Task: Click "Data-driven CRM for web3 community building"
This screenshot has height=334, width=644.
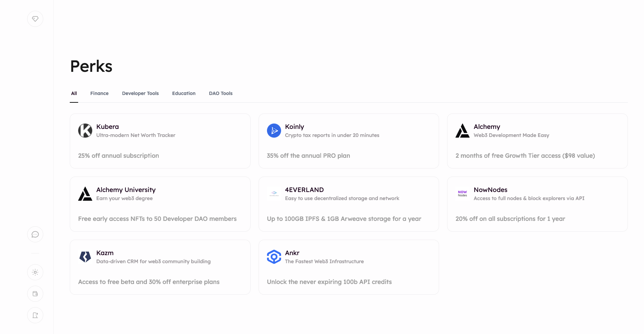Action: pos(153,261)
